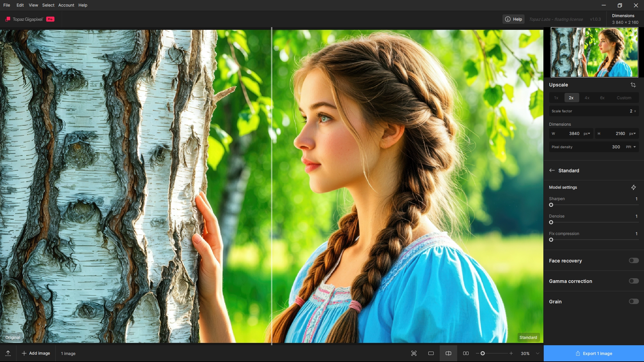Click the lightning bolt auto settings icon

tap(634, 187)
